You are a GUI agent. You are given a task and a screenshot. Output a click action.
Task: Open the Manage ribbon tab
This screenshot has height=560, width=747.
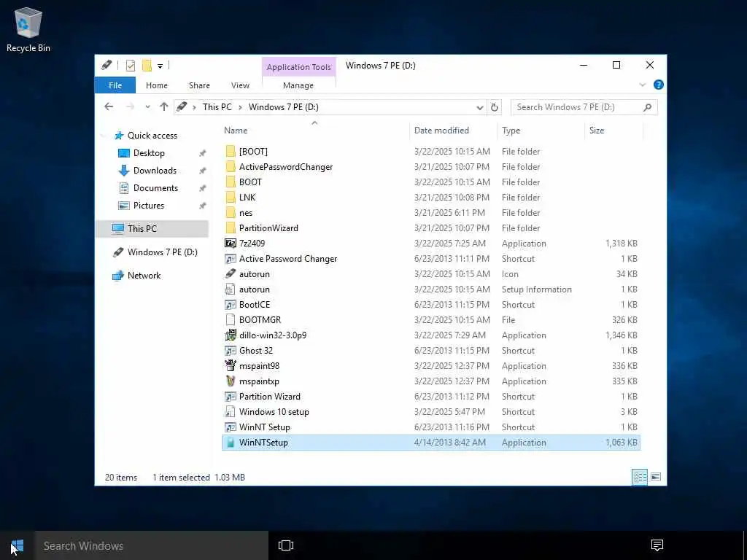click(298, 85)
